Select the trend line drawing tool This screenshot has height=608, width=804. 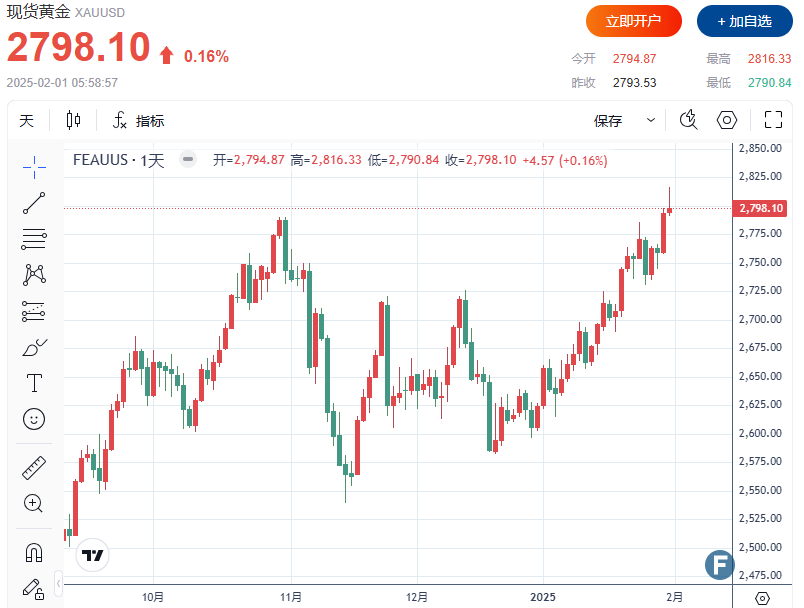34,202
